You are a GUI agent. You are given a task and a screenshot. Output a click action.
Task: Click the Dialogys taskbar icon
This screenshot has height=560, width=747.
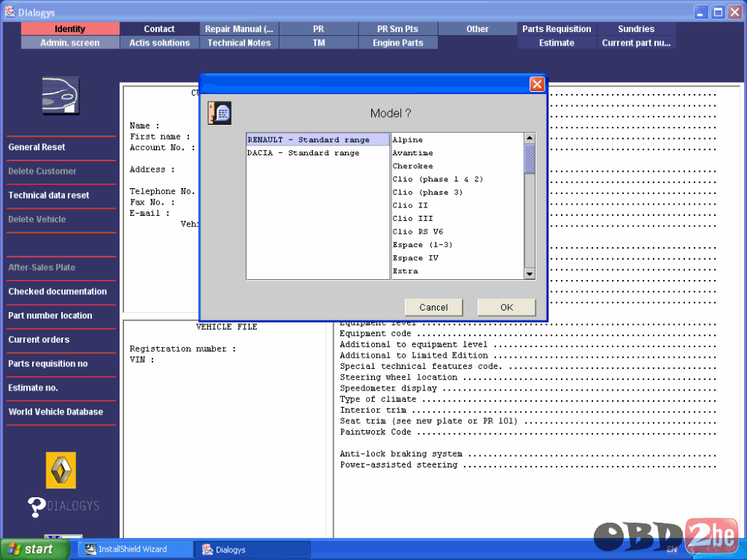(207, 549)
